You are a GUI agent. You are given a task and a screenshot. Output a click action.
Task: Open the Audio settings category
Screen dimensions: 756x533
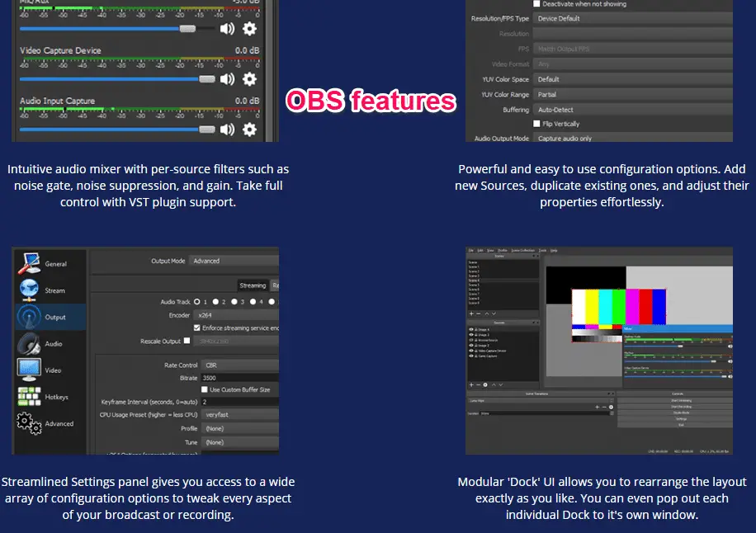point(50,343)
